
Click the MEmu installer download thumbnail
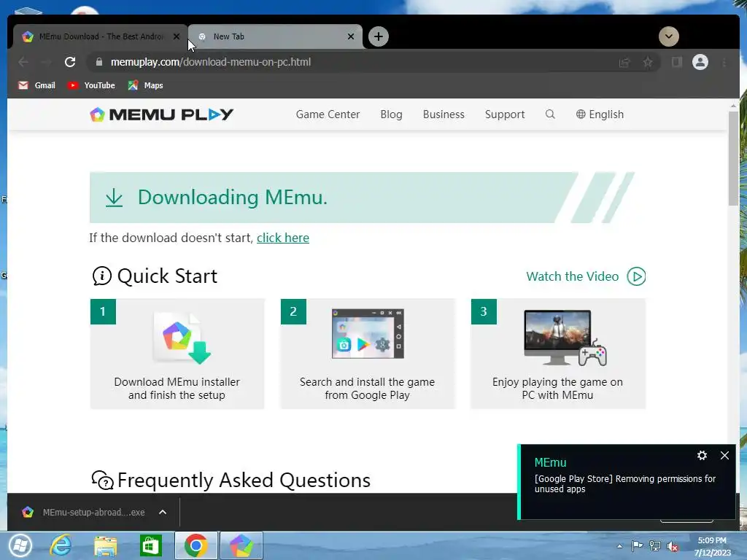point(182,338)
